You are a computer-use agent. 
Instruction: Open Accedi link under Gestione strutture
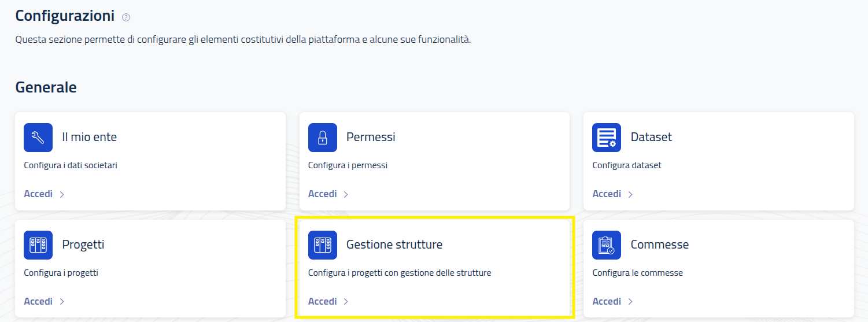[x=328, y=301]
